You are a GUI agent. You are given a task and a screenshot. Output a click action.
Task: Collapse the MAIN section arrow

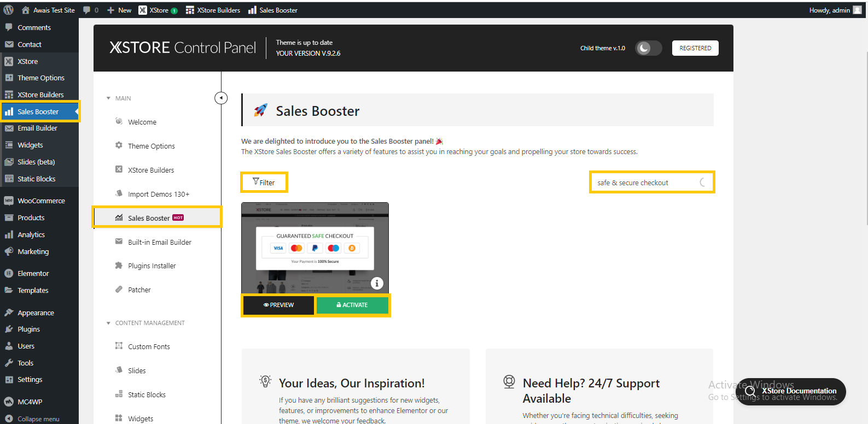108,98
